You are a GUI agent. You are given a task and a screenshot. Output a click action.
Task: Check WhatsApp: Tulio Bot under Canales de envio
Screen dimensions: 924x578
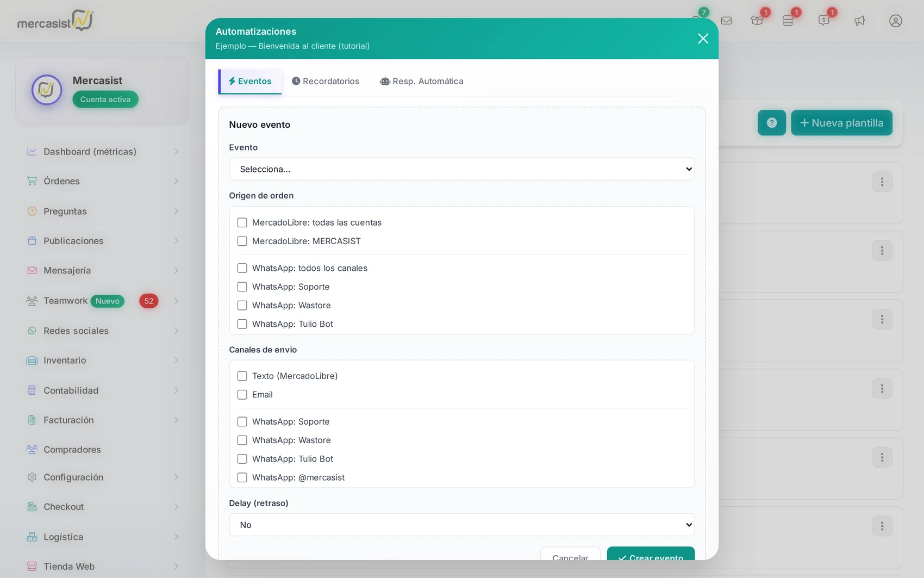[x=242, y=459]
